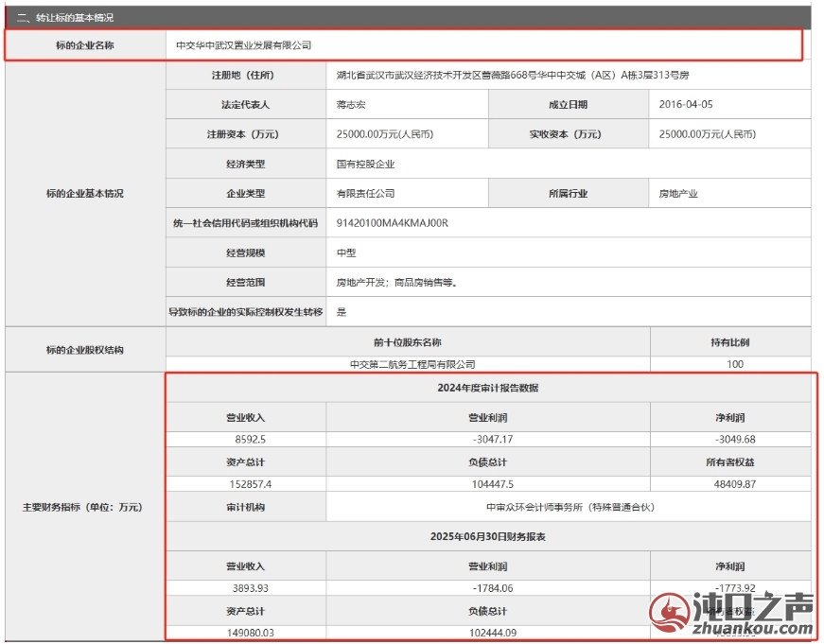Viewport: 824px width, 644px height.
Task: Click total assets value 152857.4
Action: click(x=250, y=484)
